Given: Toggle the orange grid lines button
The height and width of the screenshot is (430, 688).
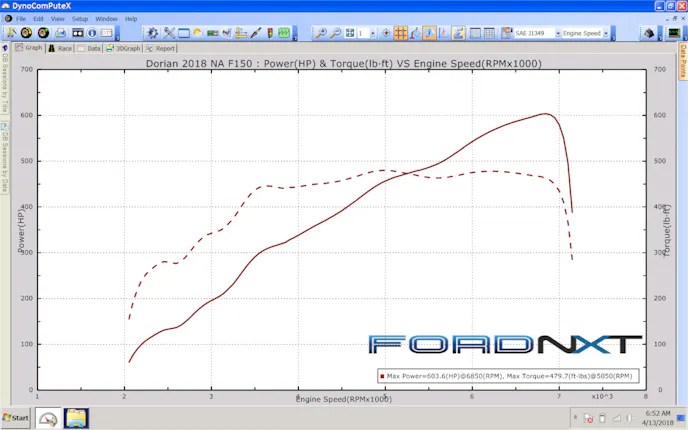Looking at the screenshot, I should pyautogui.click(x=400, y=33).
